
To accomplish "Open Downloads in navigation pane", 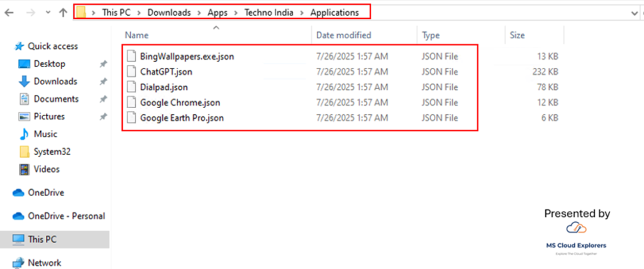I will point(55,81).
